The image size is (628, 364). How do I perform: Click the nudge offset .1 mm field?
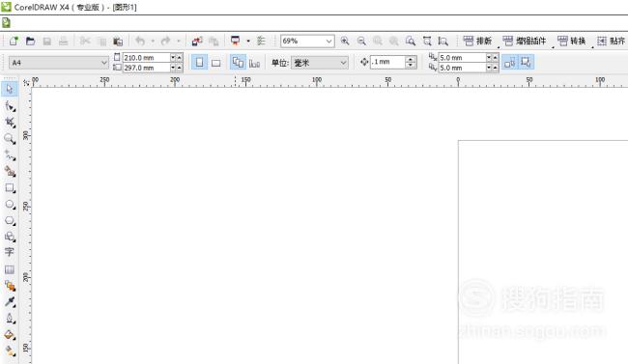387,62
